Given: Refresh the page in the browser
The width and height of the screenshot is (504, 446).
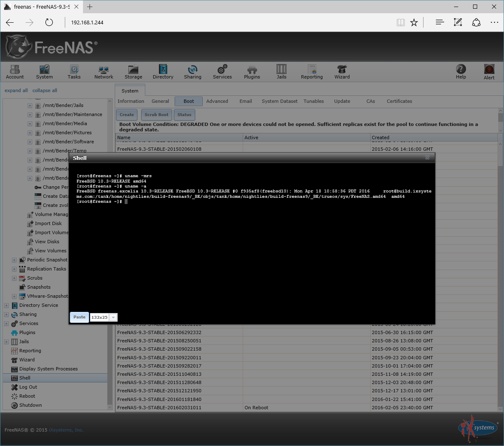Looking at the screenshot, I should [49, 22].
